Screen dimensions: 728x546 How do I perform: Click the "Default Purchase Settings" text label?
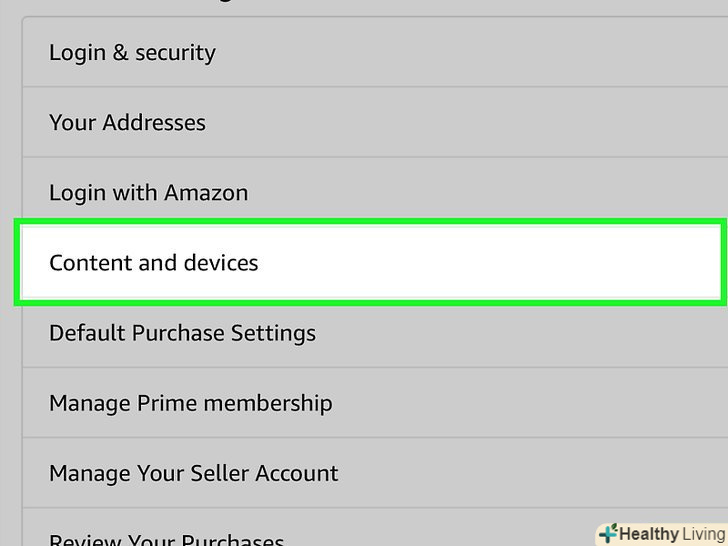click(182, 333)
